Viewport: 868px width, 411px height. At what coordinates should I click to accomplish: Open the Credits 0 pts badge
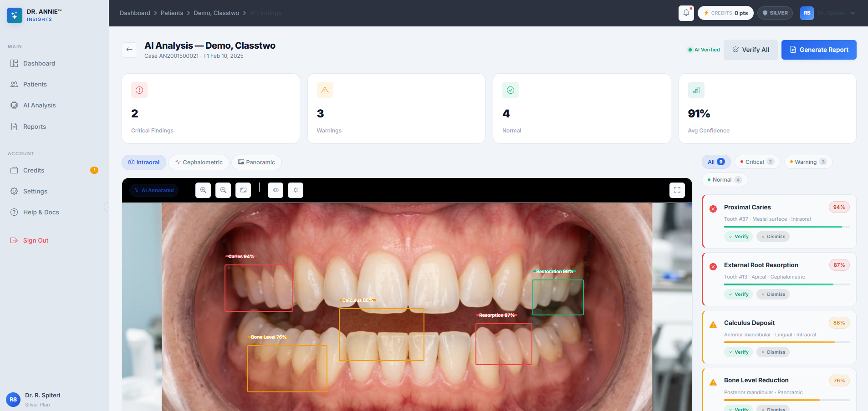pyautogui.click(x=725, y=13)
